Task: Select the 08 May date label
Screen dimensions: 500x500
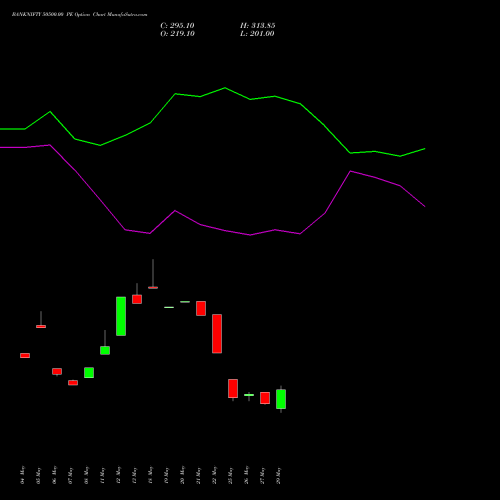Action: coord(86,475)
